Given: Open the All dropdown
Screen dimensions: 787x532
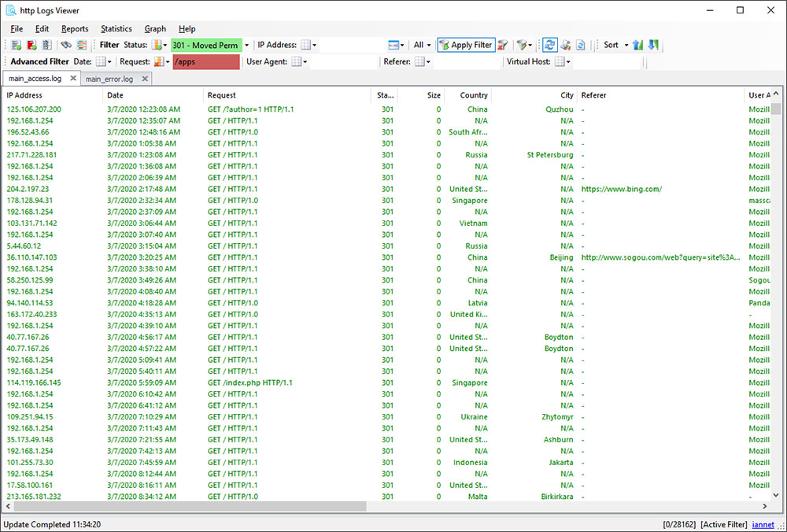Looking at the screenshot, I should point(422,45).
